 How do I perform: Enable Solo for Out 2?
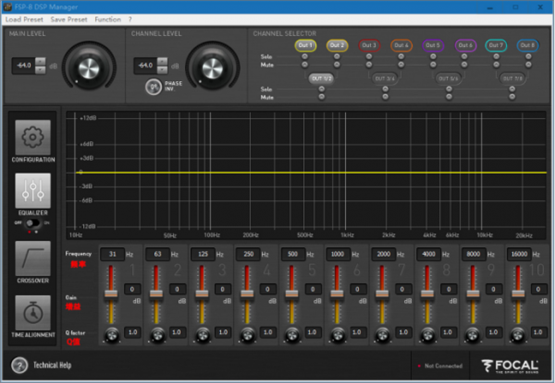point(337,56)
